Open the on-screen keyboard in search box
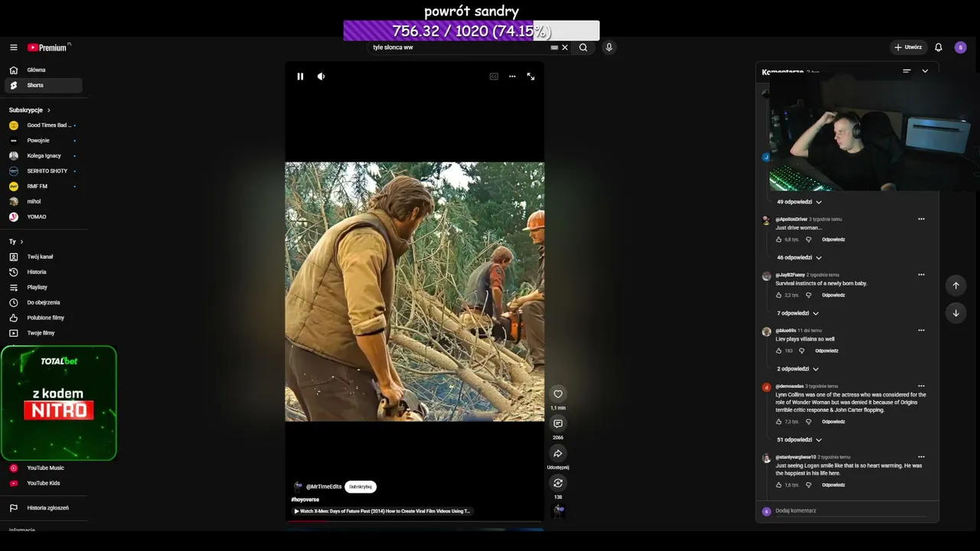This screenshot has width=980, height=551. [554, 47]
